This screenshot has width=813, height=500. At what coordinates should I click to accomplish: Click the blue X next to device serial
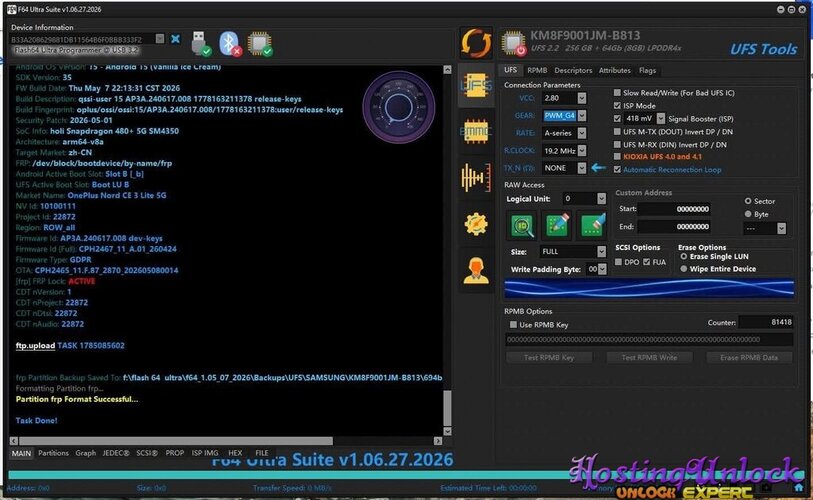pyautogui.click(x=176, y=39)
